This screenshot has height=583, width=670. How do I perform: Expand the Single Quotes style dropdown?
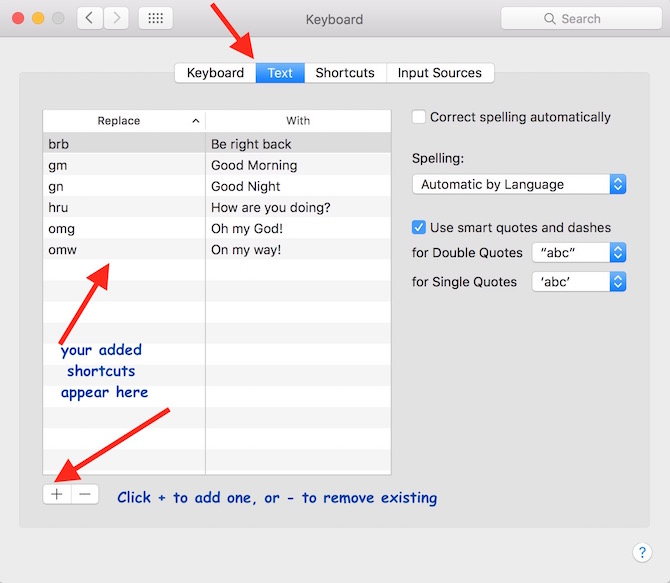[579, 282]
